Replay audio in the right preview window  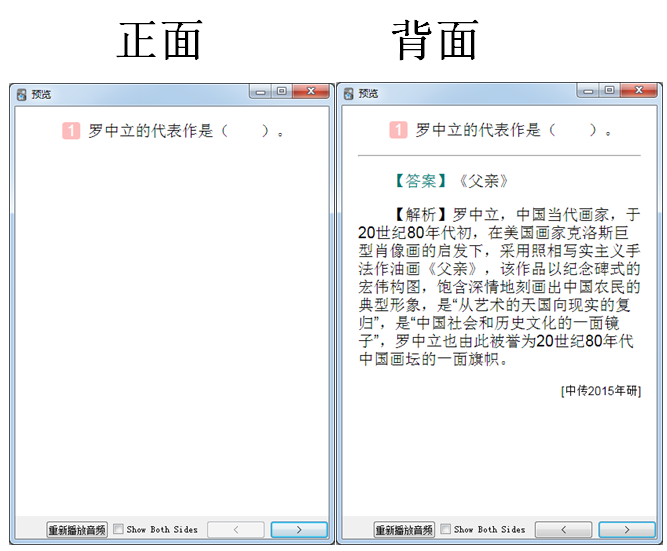click(404, 530)
